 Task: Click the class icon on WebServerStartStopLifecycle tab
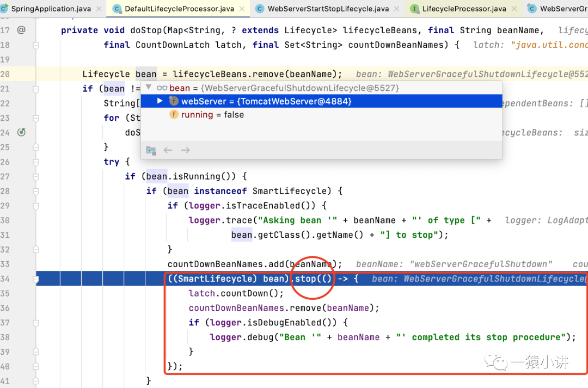260,9
